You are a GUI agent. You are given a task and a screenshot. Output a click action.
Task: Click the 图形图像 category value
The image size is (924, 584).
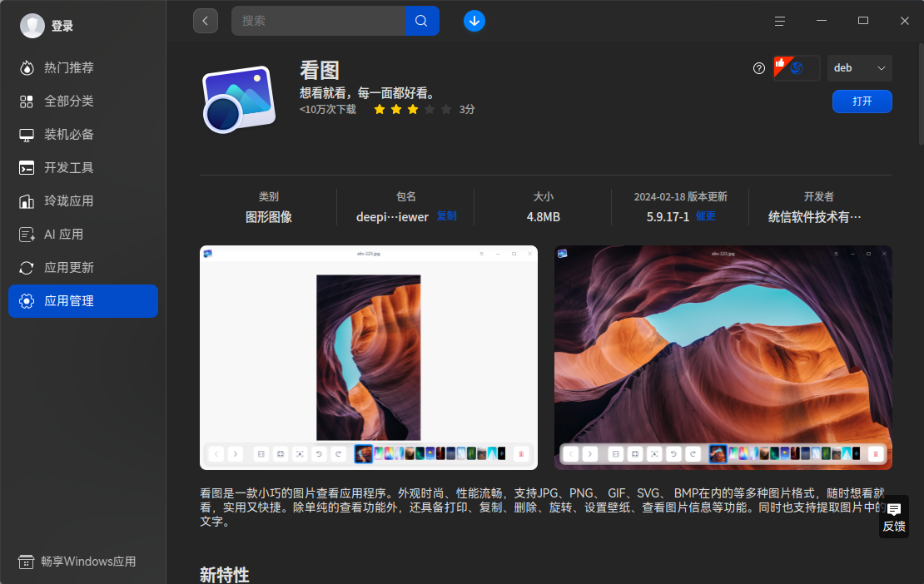pyautogui.click(x=269, y=217)
